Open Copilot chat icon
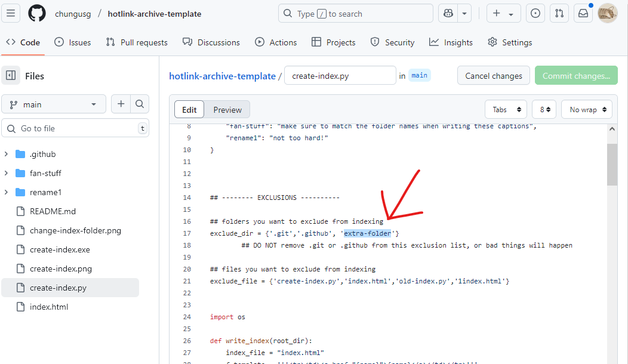The width and height of the screenshot is (628, 364). 448,13
